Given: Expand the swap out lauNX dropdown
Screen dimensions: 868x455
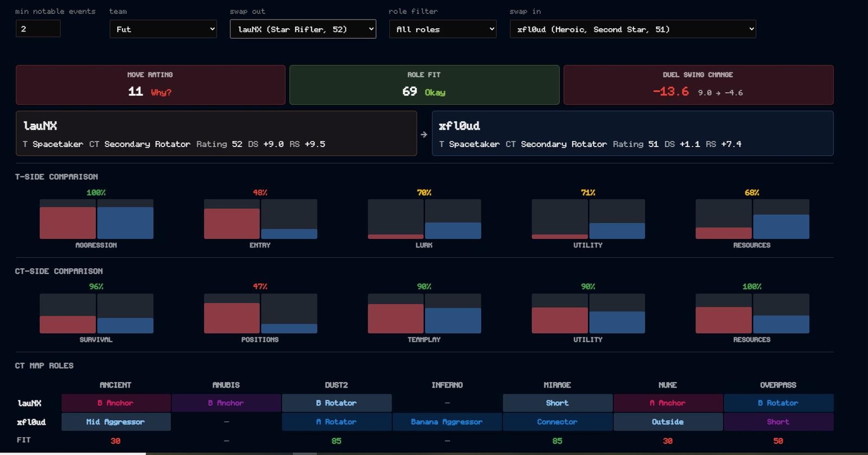Looking at the screenshot, I should click(303, 29).
